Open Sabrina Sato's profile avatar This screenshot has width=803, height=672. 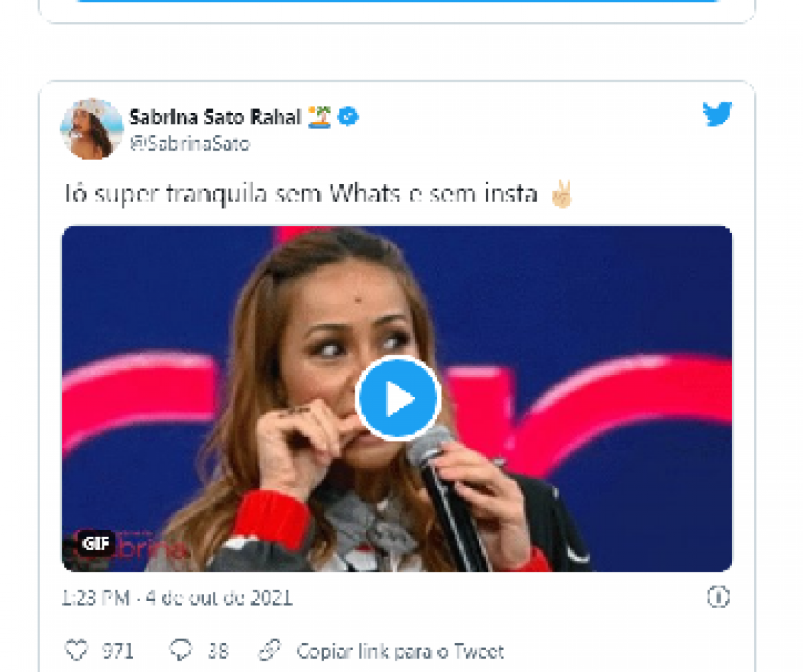coord(92,129)
